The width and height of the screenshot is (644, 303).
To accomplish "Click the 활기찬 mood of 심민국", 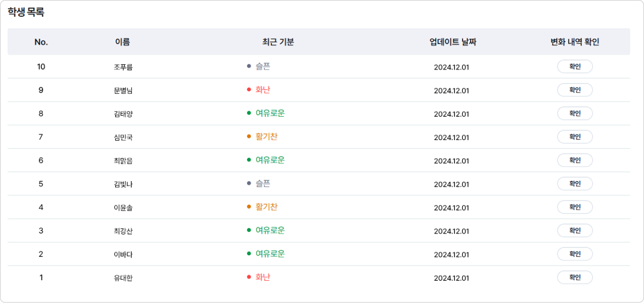I will tap(266, 136).
